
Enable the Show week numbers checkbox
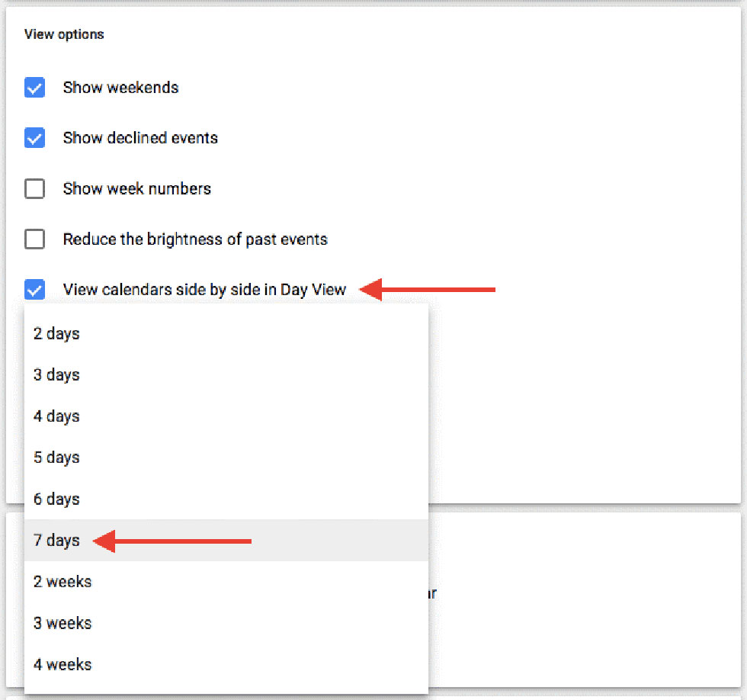coord(34,188)
